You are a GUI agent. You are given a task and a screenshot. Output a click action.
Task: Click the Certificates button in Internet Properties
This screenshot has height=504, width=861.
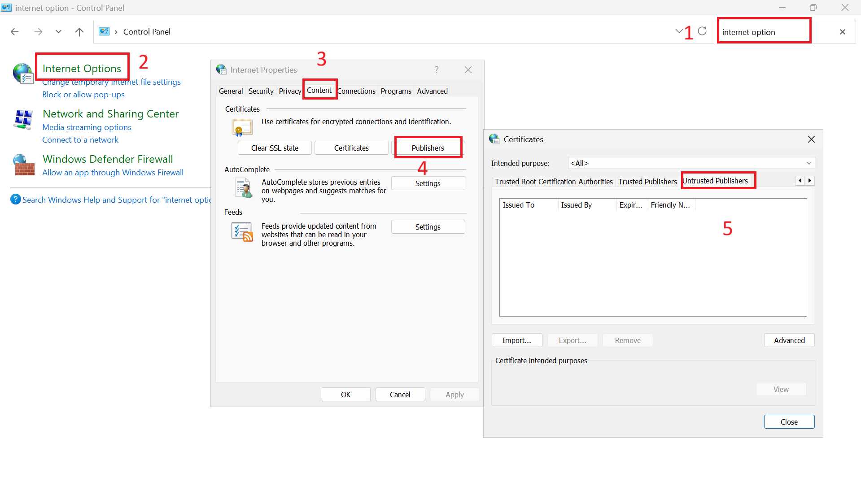click(x=351, y=148)
